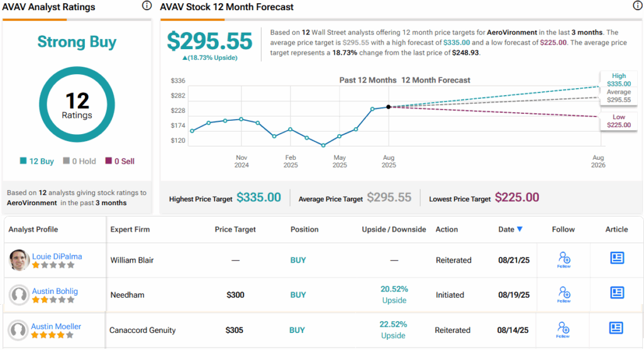
Task: Click the Low $225.00 forecast label
Action: (619, 121)
